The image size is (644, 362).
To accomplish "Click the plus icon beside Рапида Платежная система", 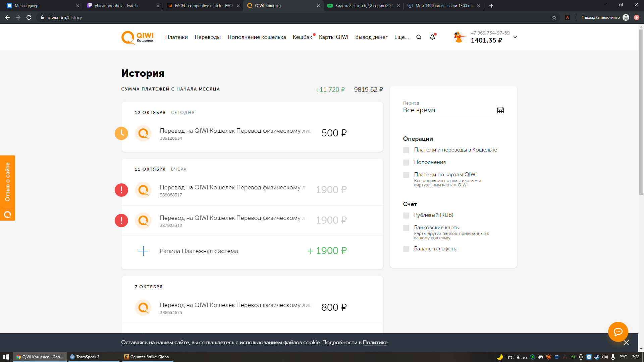I will 143,251.
